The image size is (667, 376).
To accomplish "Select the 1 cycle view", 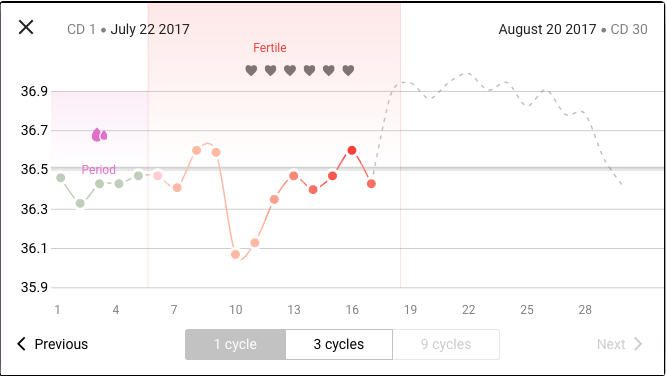I will coord(235,344).
